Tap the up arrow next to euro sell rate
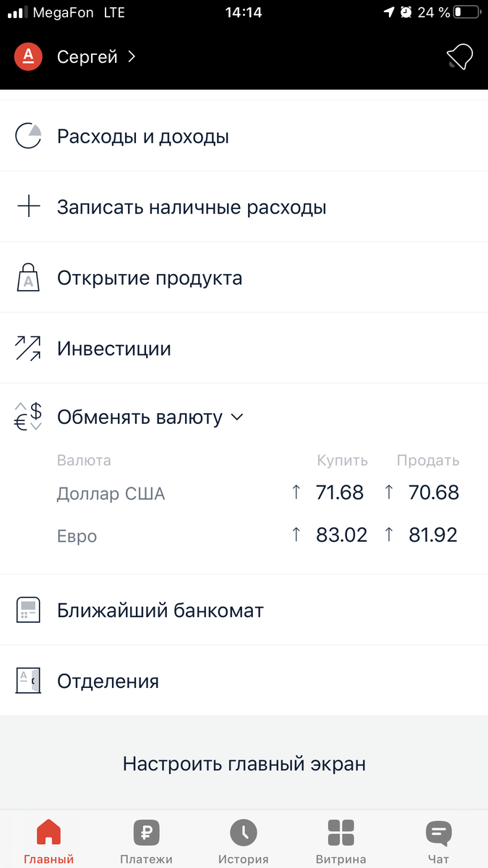The width and height of the screenshot is (488, 868). point(389,535)
